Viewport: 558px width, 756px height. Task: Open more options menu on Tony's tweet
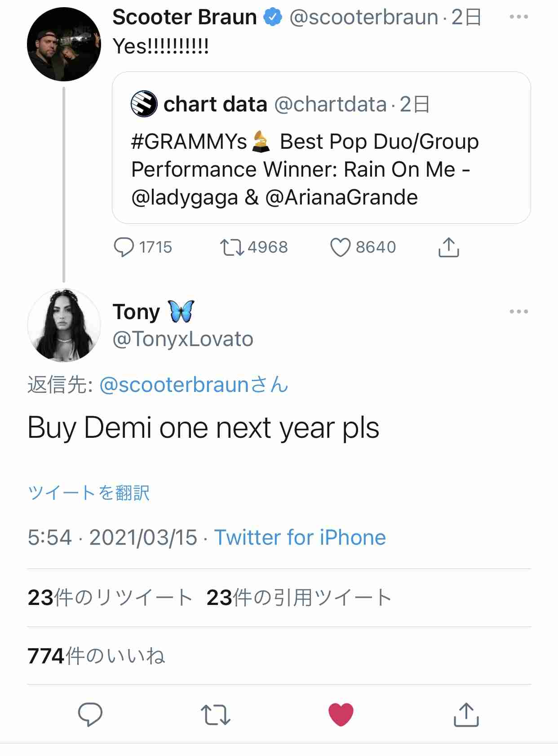click(x=519, y=311)
